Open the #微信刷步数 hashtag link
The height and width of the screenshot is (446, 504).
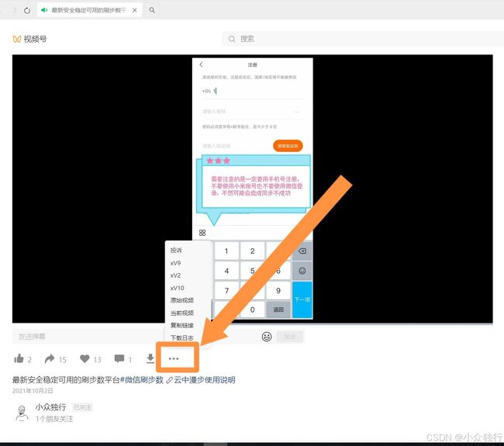pos(142,380)
